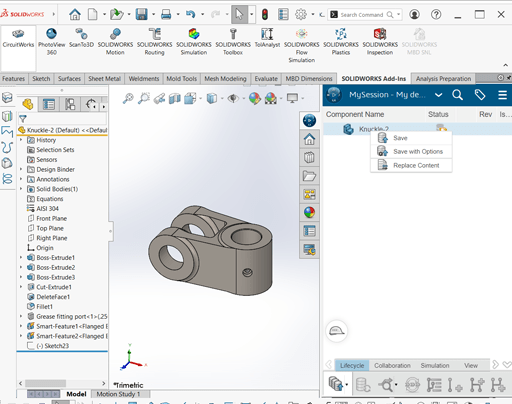This screenshot has height=404, width=512.
Task: Expand the History tree node
Action: click(x=21, y=140)
